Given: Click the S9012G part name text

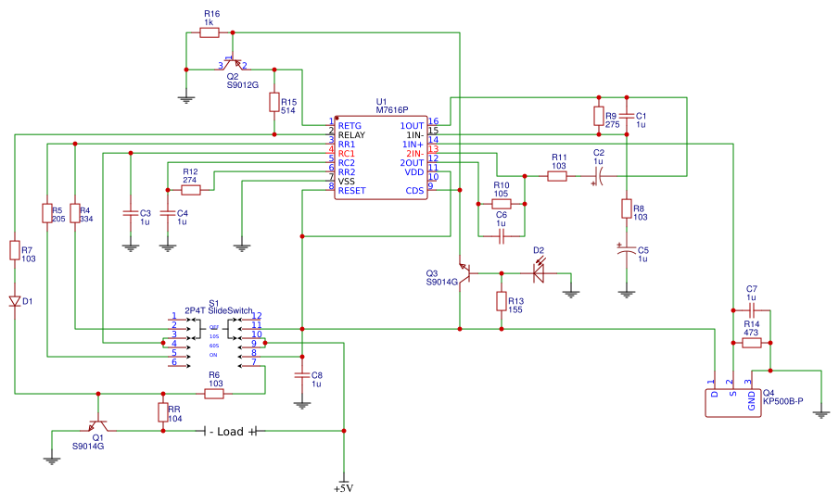Looking at the screenshot, I should point(242,85).
